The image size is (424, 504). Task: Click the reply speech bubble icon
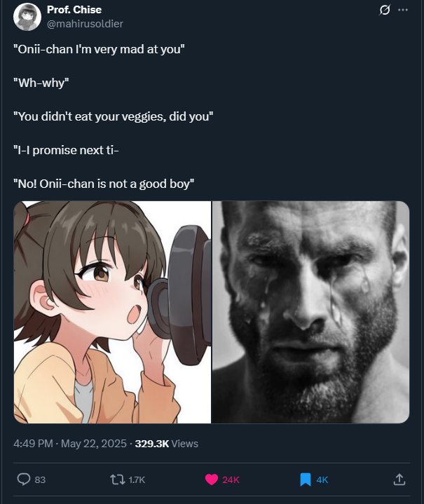[23, 479]
